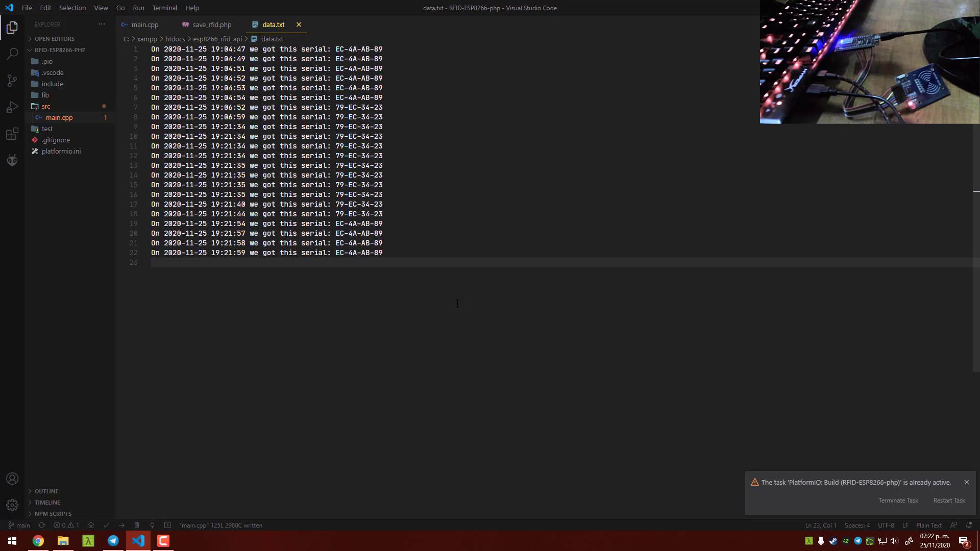Expand the Timeline section
Screen dimensions: 980x551
(47, 503)
